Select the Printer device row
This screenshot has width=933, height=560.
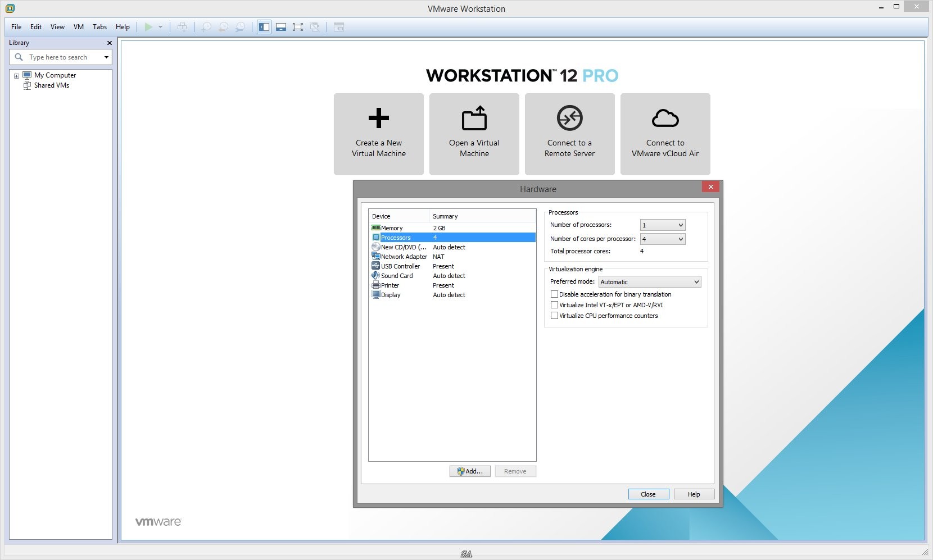tap(452, 285)
